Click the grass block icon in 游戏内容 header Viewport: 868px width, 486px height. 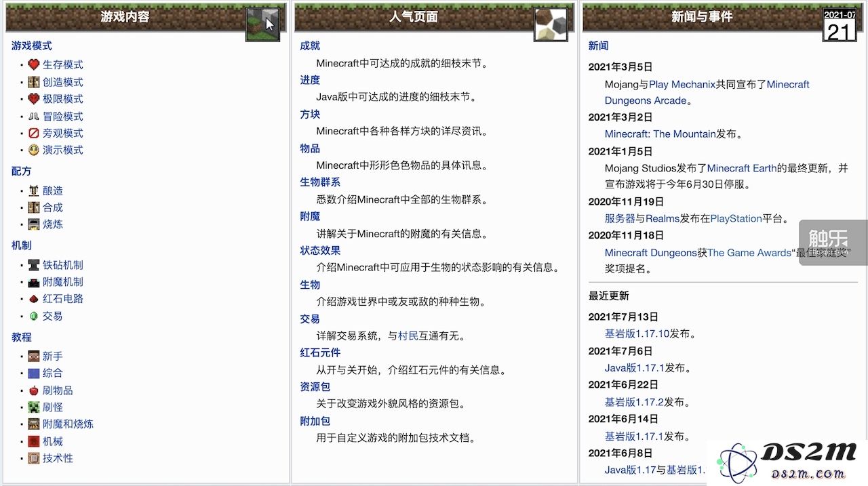pyautogui.click(x=263, y=24)
